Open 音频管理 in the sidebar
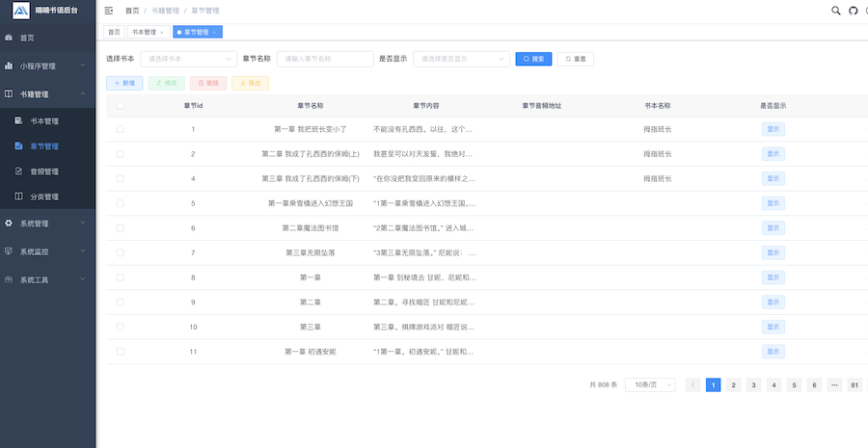This screenshot has height=448, width=868. click(44, 171)
